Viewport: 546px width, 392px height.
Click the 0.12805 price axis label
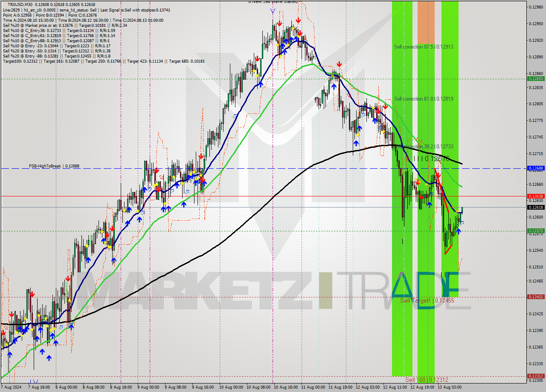tap(536, 104)
